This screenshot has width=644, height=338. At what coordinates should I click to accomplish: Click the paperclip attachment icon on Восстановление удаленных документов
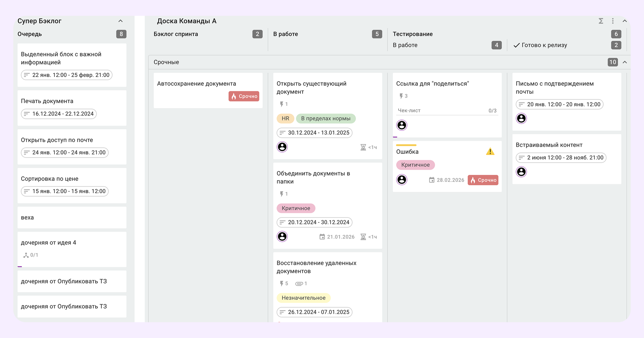pyautogui.click(x=299, y=284)
